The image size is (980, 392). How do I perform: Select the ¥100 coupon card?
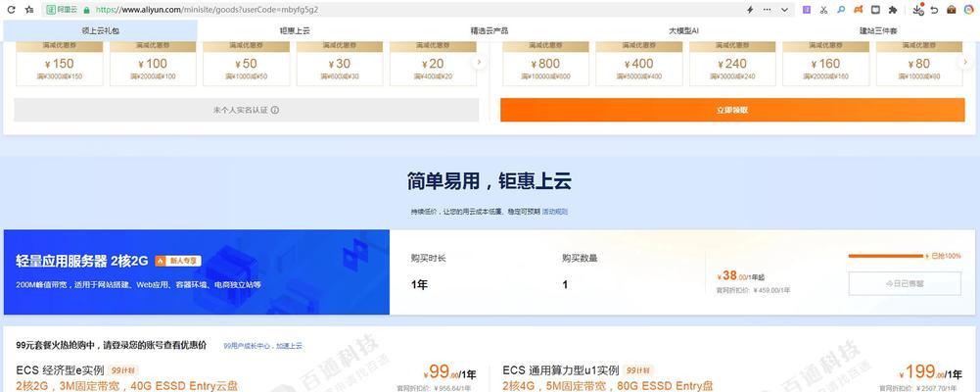pyautogui.click(x=153, y=64)
